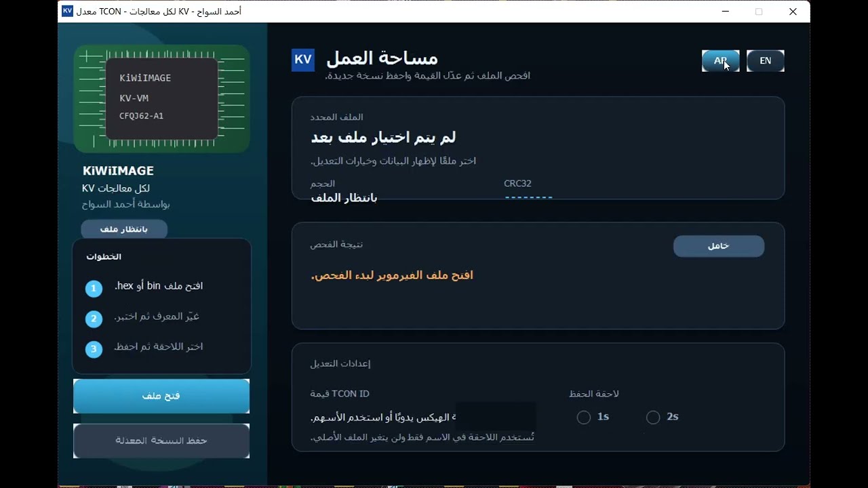The height and width of the screenshot is (488, 868).
Task: Click the CRC32 label
Action: tap(517, 184)
